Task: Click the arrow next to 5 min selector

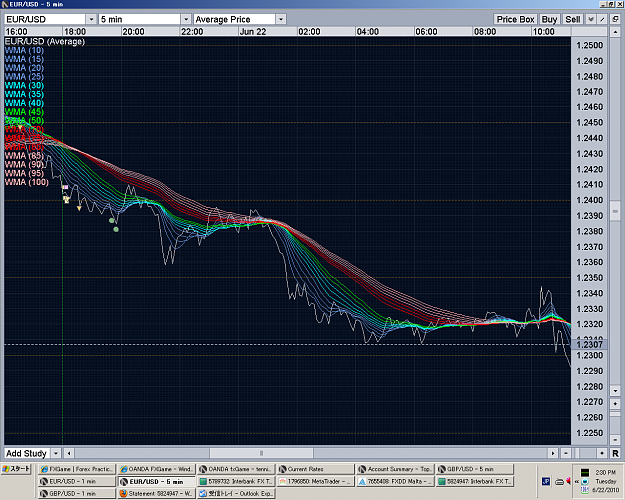Action: coord(186,19)
